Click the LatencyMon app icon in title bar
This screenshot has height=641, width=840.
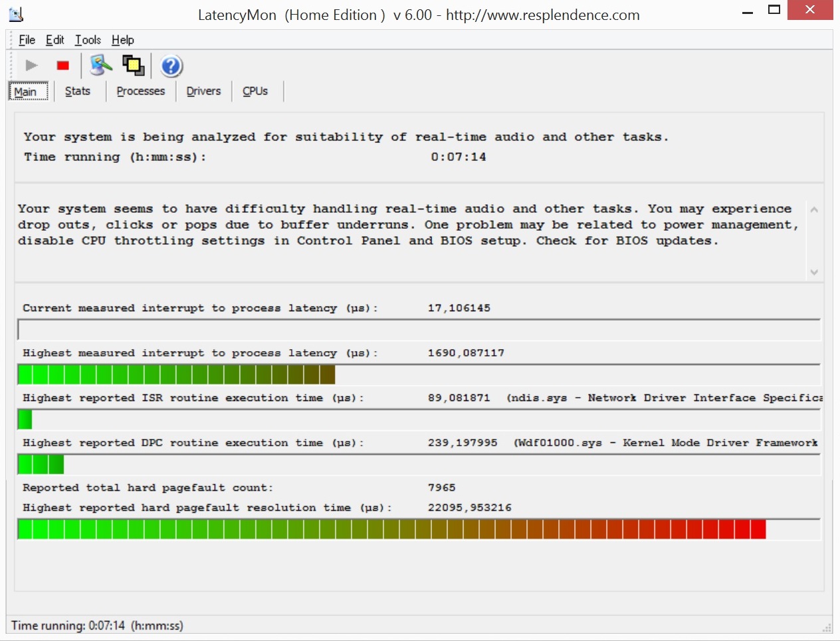[16, 14]
